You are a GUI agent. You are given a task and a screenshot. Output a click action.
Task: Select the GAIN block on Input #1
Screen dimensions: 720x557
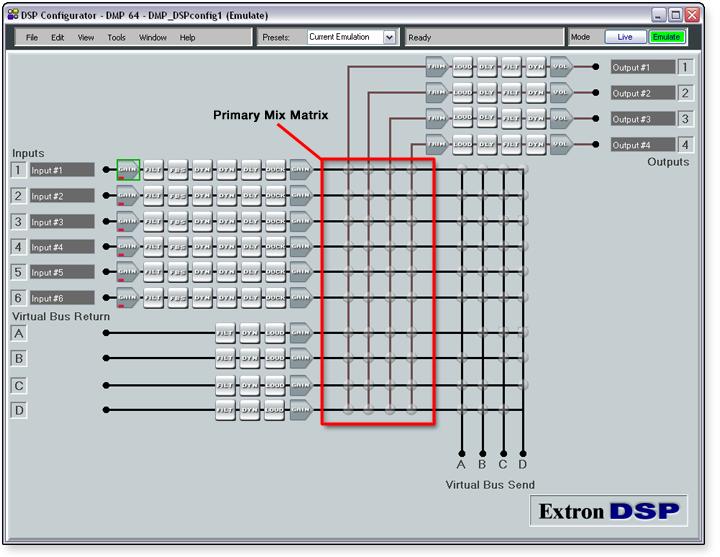click(128, 169)
